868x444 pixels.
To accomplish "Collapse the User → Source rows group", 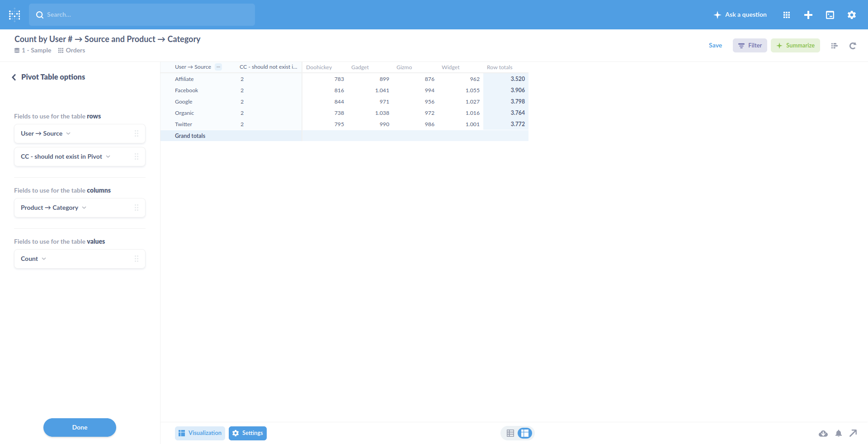I will [x=219, y=67].
